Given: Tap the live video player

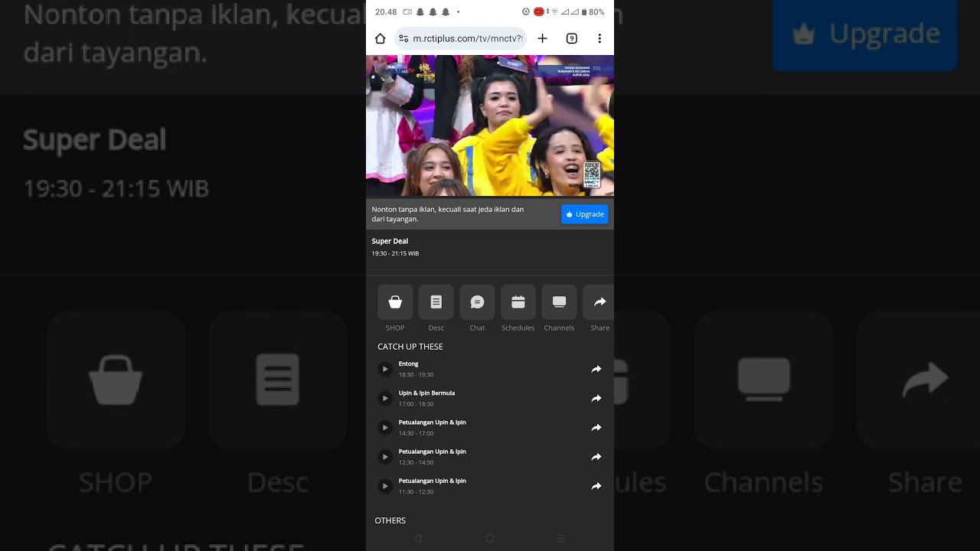Looking at the screenshot, I should click(x=490, y=126).
